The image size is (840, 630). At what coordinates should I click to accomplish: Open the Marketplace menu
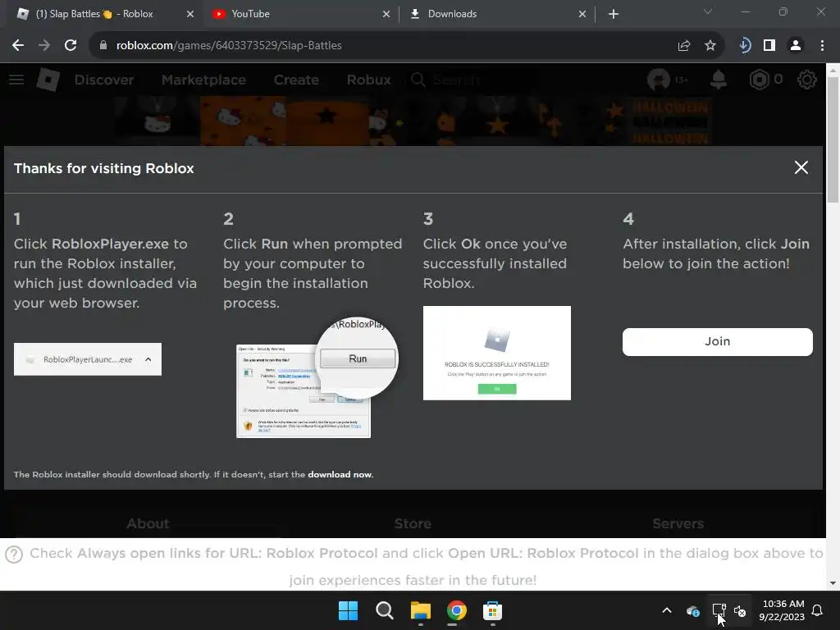point(203,80)
